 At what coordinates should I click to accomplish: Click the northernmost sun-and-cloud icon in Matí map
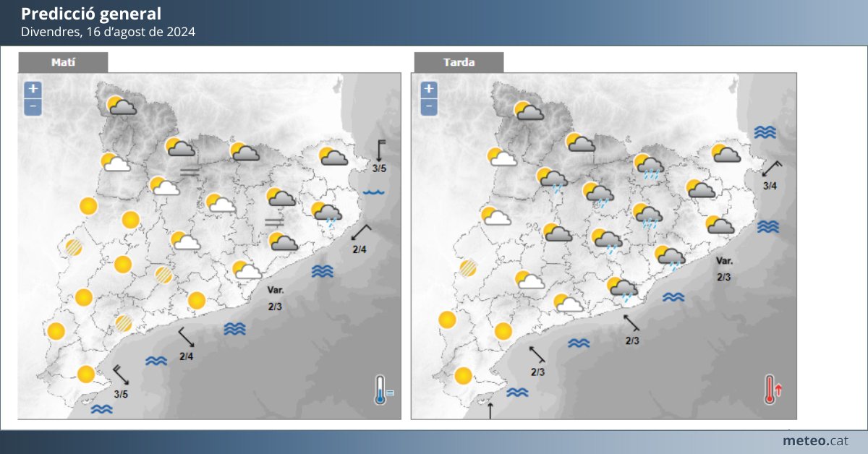122,106
